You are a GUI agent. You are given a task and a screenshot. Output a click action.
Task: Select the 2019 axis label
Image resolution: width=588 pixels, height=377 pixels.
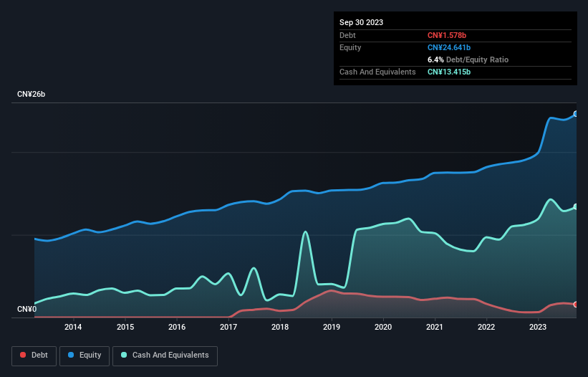coord(332,327)
